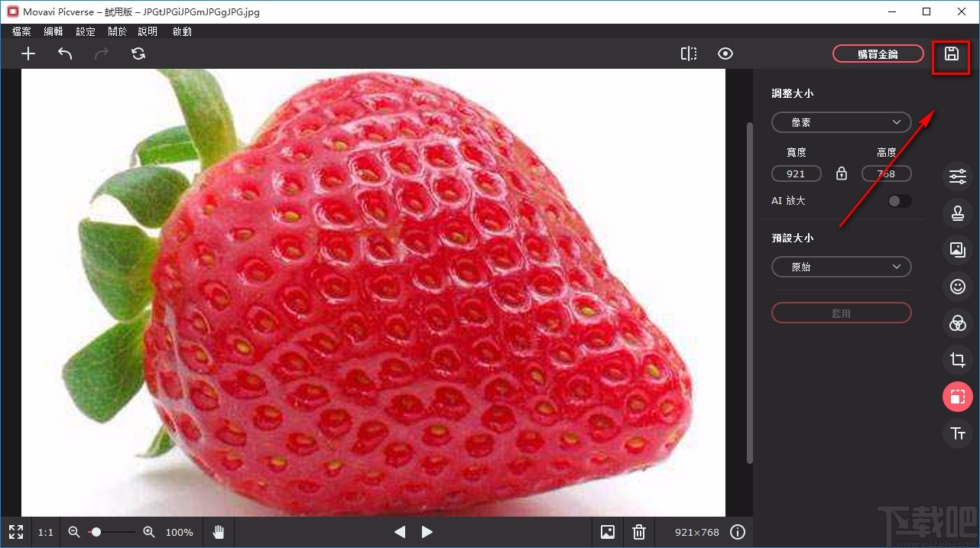Image resolution: width=980 pixels, height=548 pixels.
Task: Open the 關於 menu
Action: tap(117, 31)
